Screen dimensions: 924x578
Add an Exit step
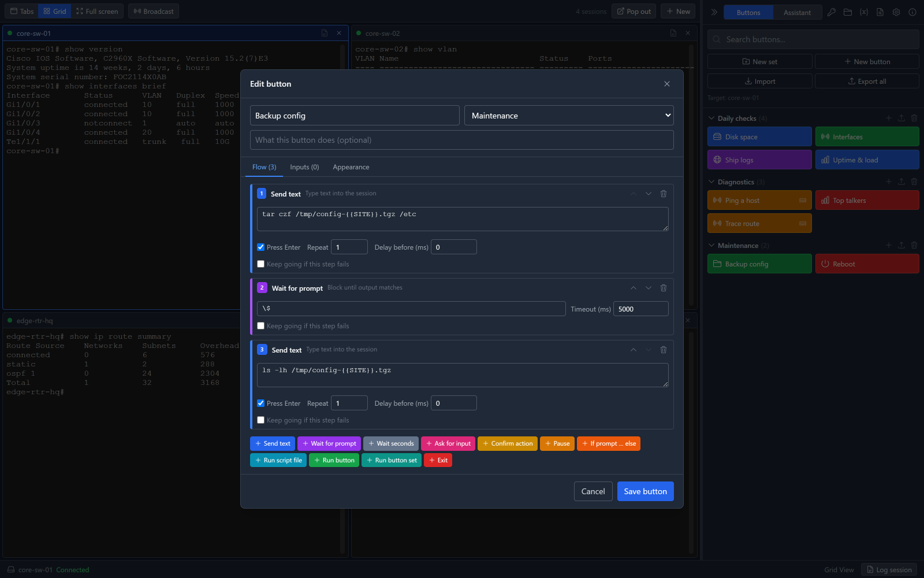point(438,460)
